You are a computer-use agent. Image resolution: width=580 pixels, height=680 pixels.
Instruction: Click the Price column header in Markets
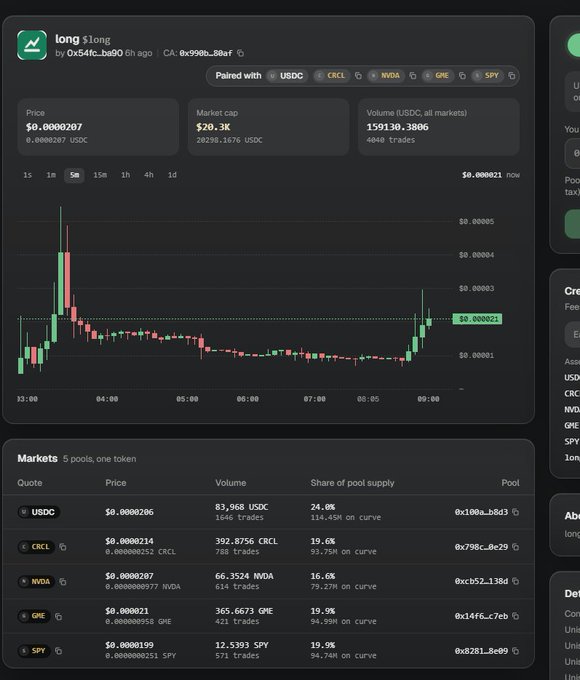(116, 483)
